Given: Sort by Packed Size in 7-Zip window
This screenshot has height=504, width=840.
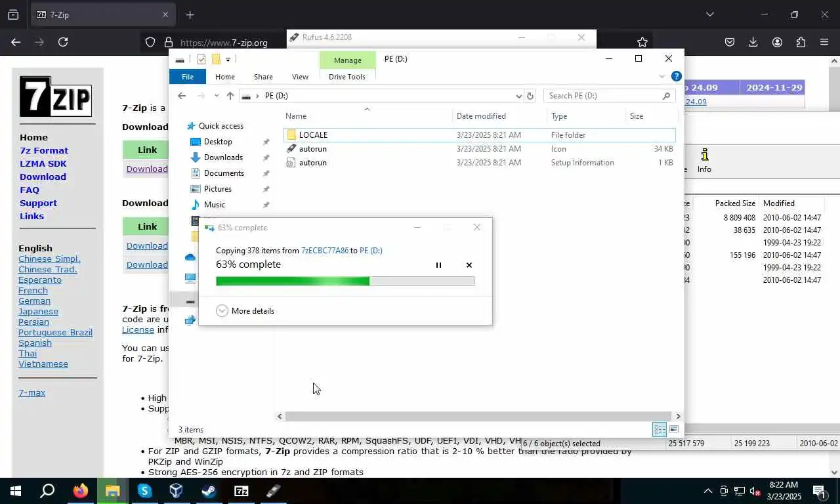Looking at the screenshot, I should click(735, 203).
